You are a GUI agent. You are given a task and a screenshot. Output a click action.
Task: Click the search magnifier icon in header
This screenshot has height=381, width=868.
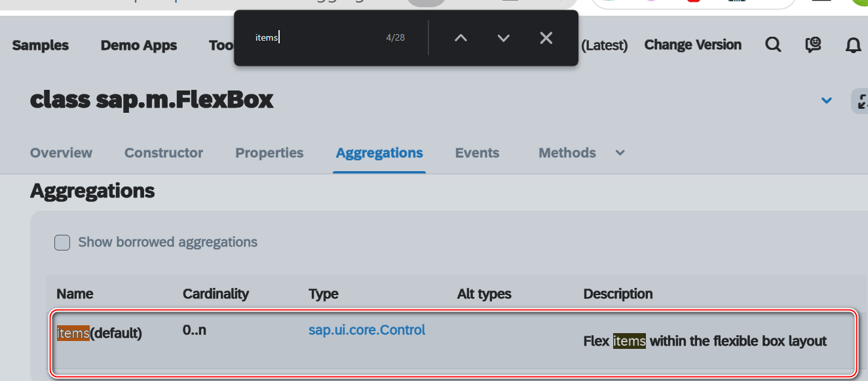coord(774,45)
